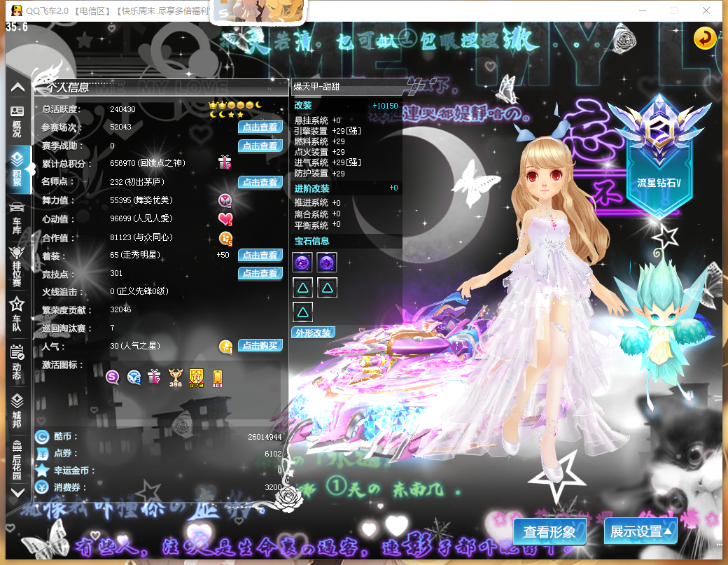Click the 酷币 amount 26014944
This screenshot has height=565, width=728.
(265, 437)
